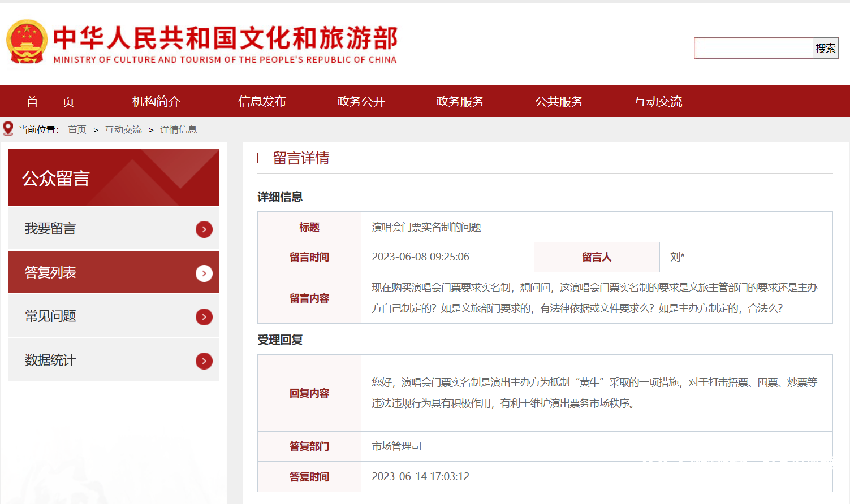
Task: Click the 回复内容 label cell
Action: [309, 393]
